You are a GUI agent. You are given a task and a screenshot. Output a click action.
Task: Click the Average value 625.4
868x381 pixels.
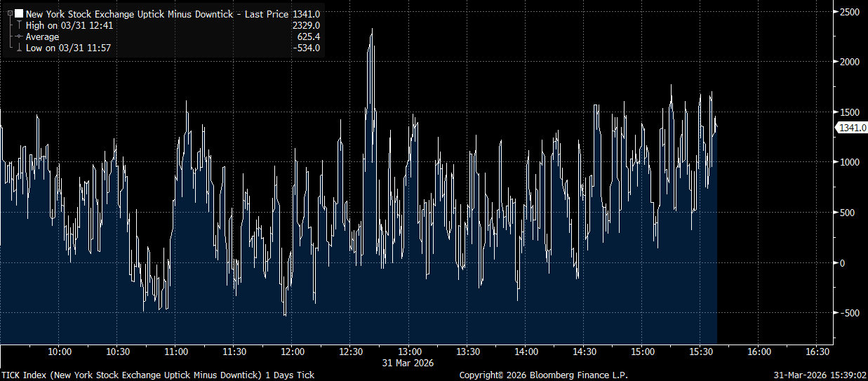309,36
